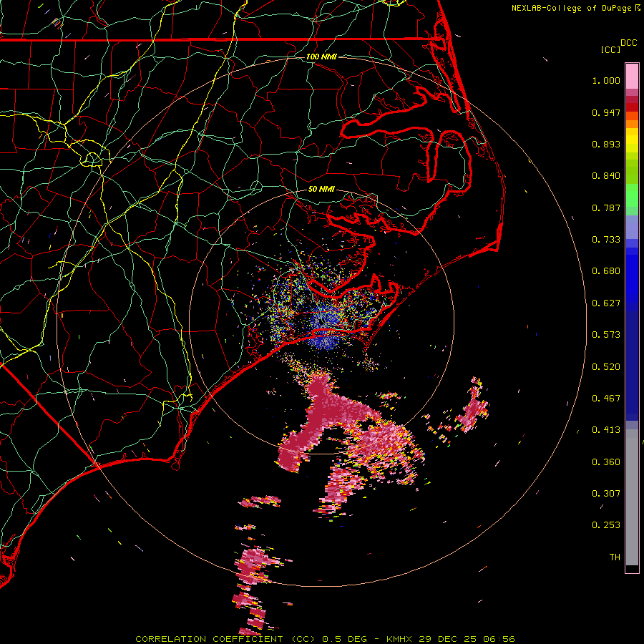Image resolution: width=644 pixels, height=644 pixels.
Task: Click the KMHX radar station identifier
Action: pos(401,639)
